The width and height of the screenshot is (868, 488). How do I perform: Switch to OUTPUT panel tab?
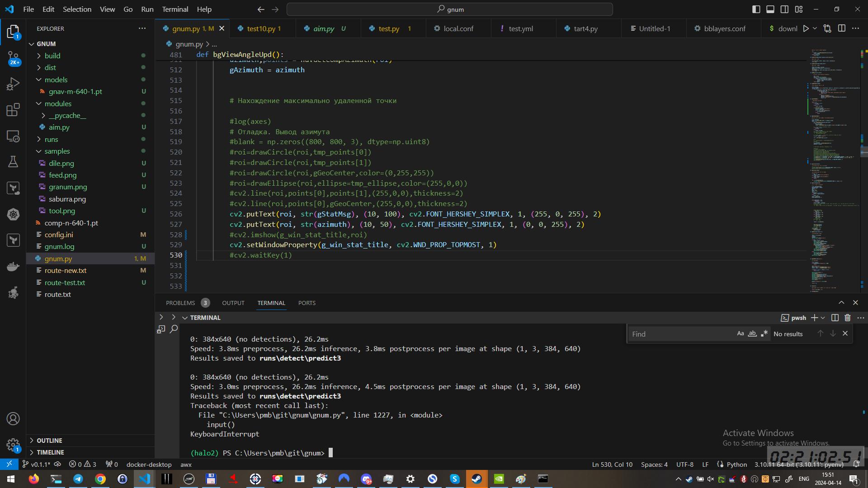(x=233, y=303)
